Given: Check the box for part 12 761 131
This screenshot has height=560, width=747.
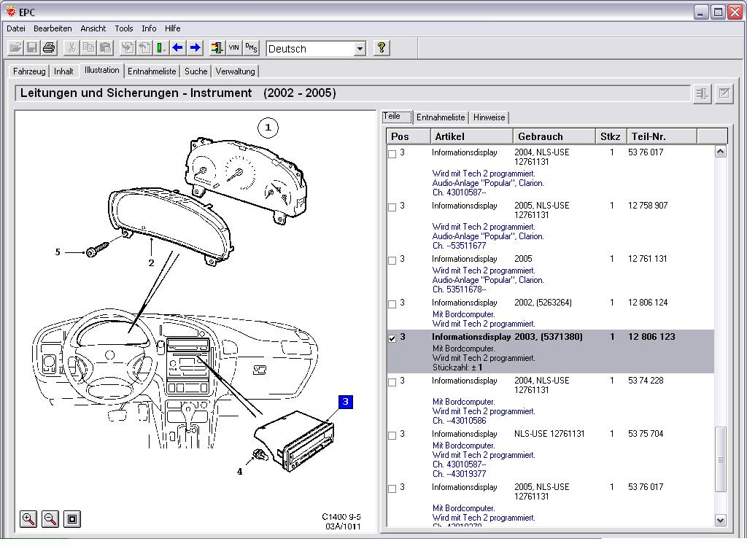Looking at the screenshot, I should [x=392, y=260].
